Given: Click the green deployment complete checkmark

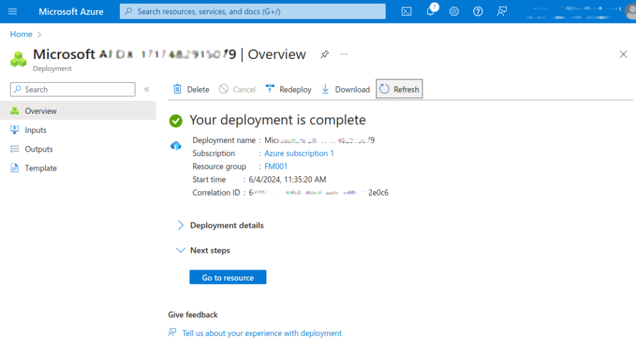Looking at the screenshot, I should click(x=176, y=121).
